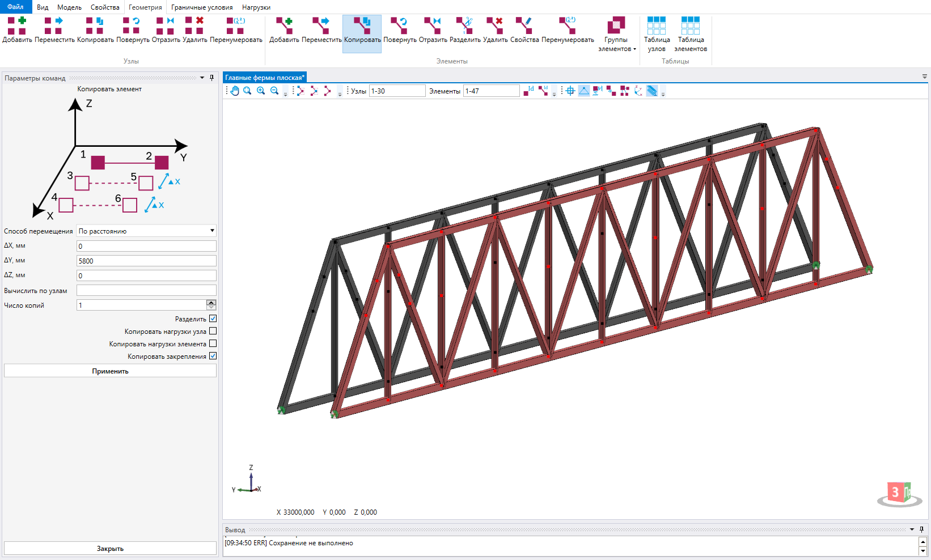Click Delete node (Удалить) in Узлы group

[x=195, y=30]
